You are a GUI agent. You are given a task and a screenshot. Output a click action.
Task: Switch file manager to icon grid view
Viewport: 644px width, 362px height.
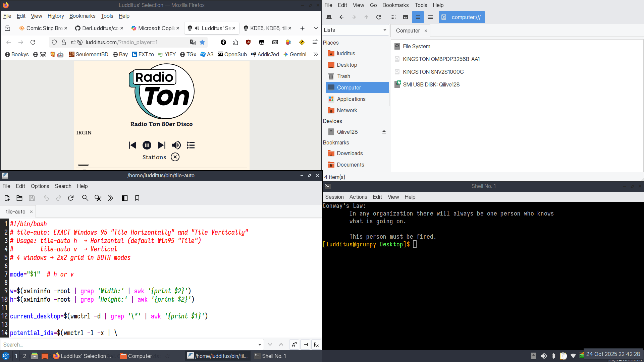tap(393, 17)
